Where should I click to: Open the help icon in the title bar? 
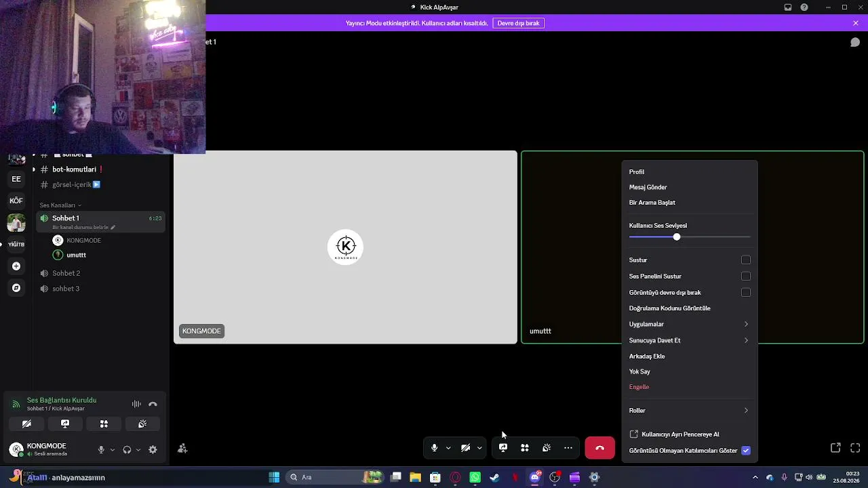pyautogui.click(x=804, y=7)
